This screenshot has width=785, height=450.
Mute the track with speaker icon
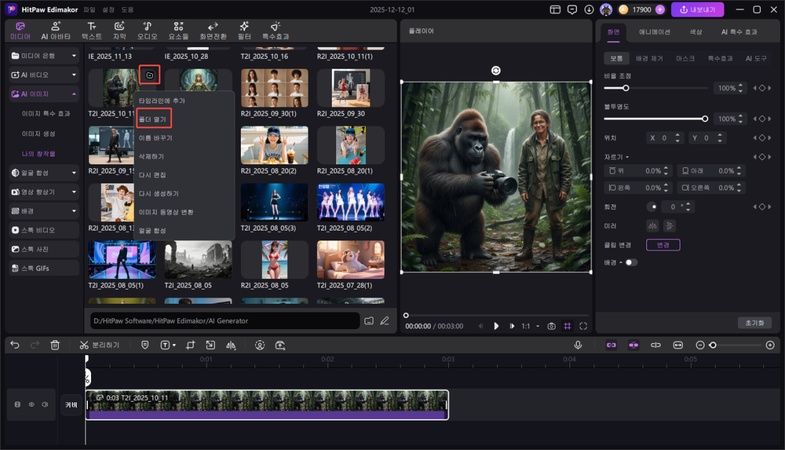45,405
